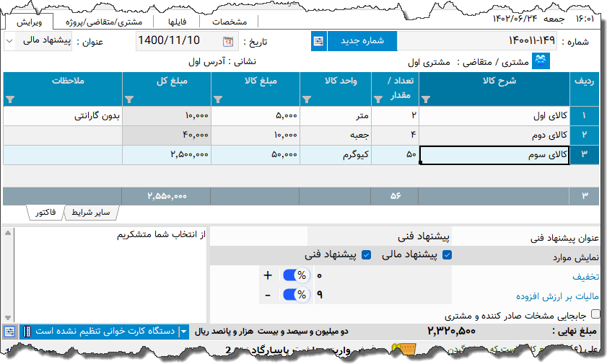Click the customer selection icon beside مشتری / متقاضی
607x364 pixels.
click(x=541, y=61)
